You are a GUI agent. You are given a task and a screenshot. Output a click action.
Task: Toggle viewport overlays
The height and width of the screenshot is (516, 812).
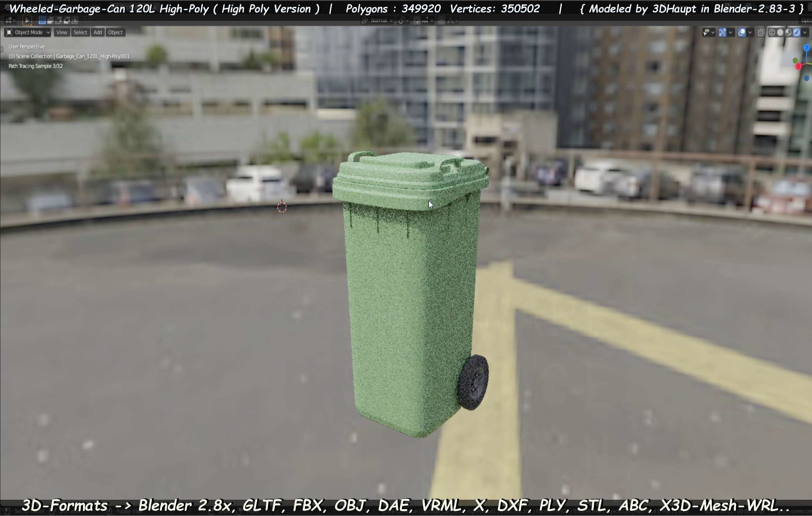pyautogui.click(x=742, y=32)
